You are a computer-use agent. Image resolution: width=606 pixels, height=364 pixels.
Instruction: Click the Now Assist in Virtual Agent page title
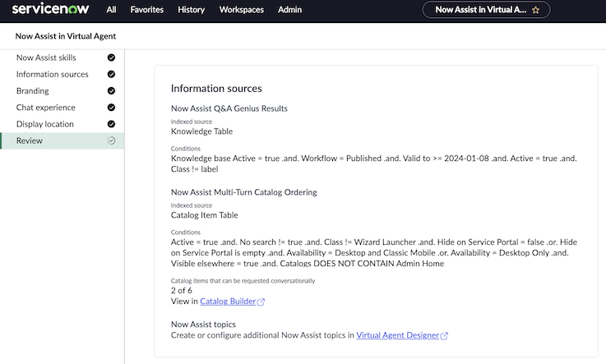[x=66, y=36]
